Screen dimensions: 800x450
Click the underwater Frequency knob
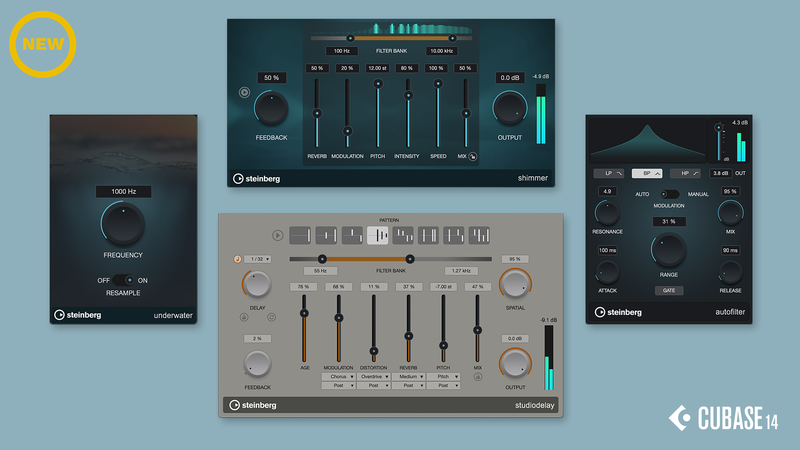123,223
